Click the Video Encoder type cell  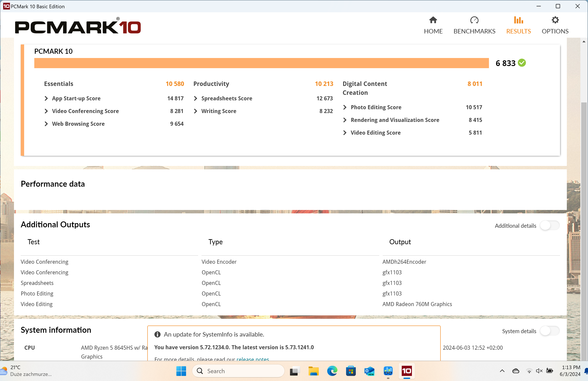click(219, 262)
